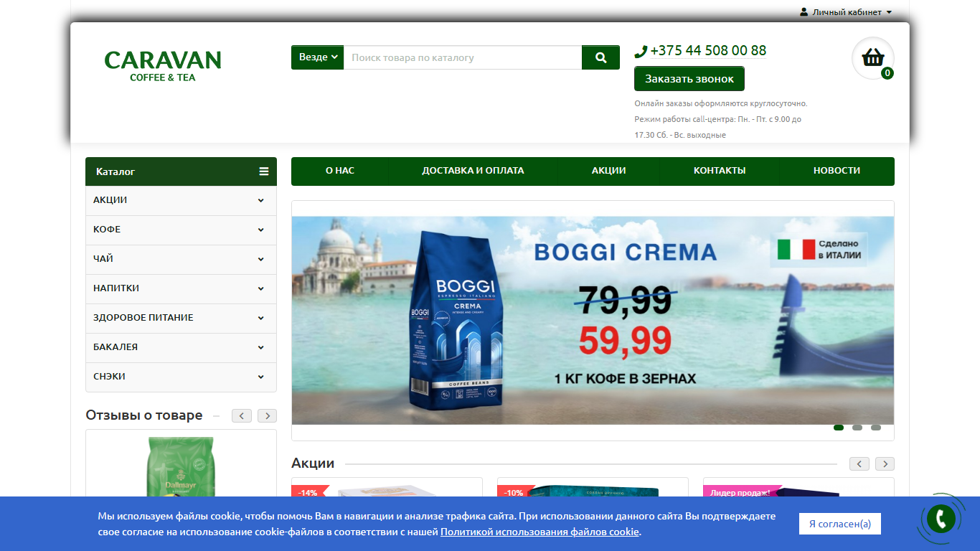Expand the БАКАЛЕЯ catalog category chevron

pyautogui.click(x=261, y=348)
